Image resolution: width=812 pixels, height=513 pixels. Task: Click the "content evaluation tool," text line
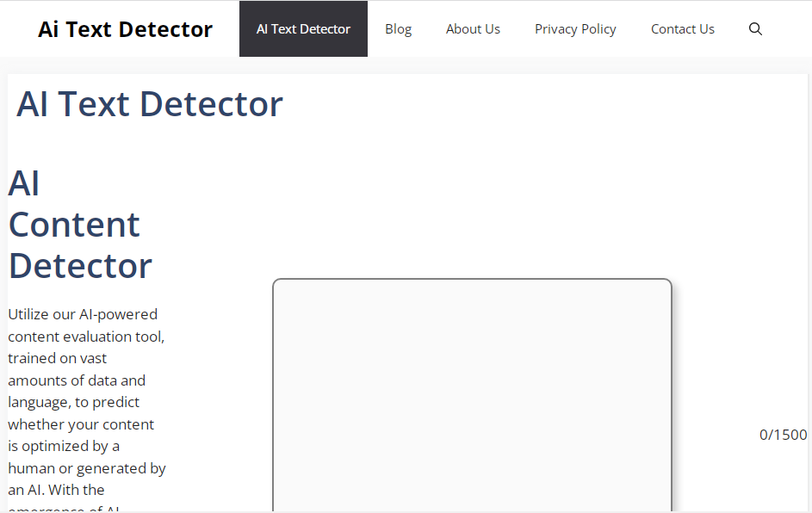[86, 336]
